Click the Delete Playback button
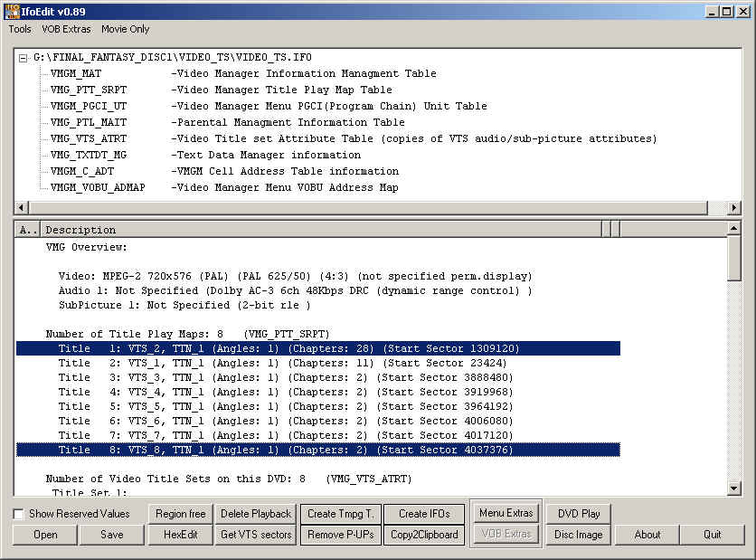 pos(256,514)
